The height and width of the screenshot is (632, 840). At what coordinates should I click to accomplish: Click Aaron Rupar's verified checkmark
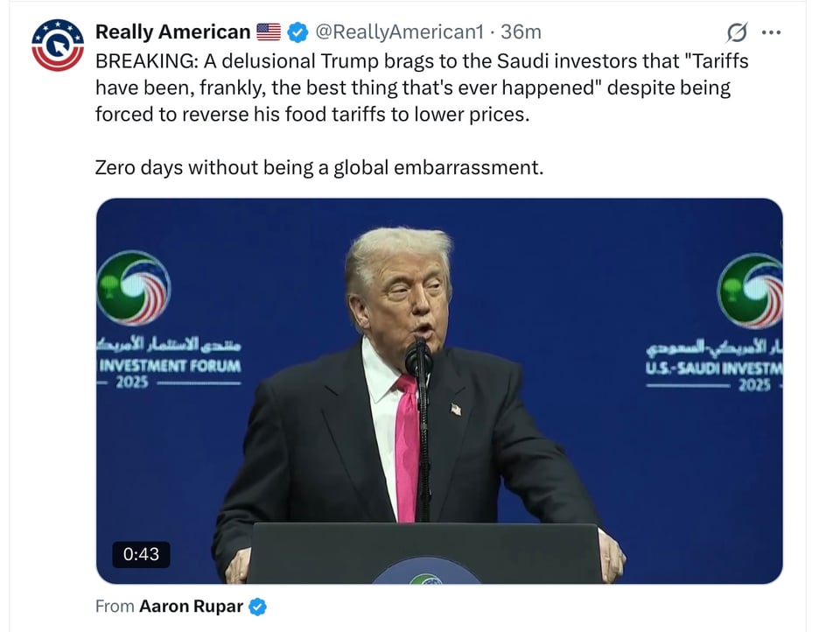coord(256,605)
